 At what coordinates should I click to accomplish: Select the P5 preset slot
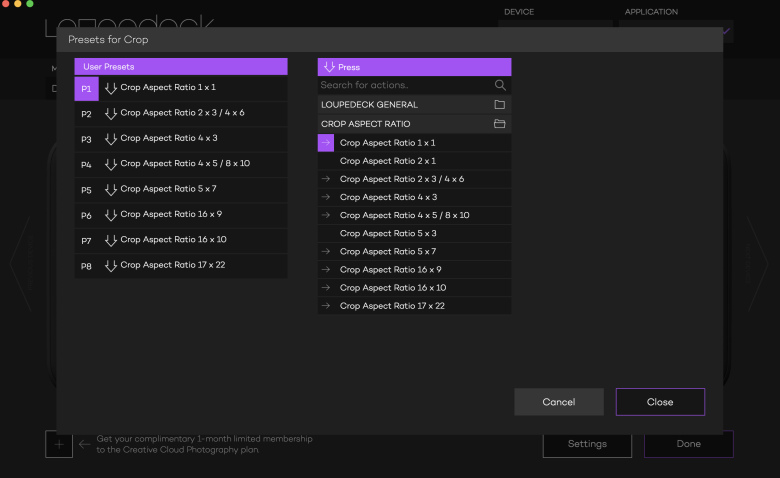[x=87, y=190]
